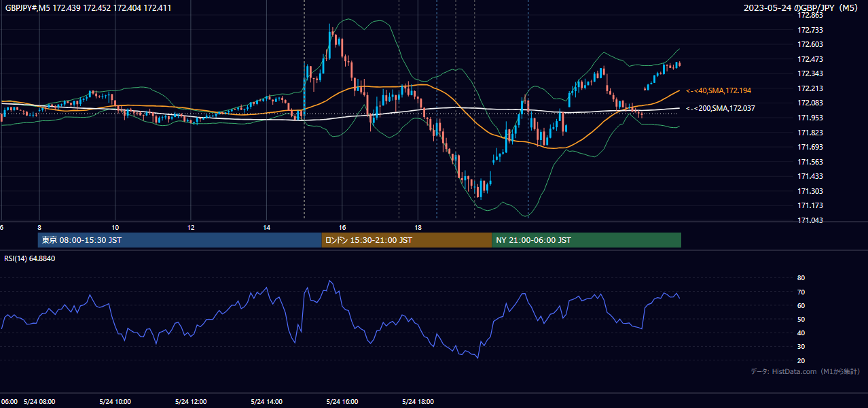This screenshot has width=868, height=408.
Task: Select the NY 21:00-06:00 JST session bar
Action: click(x=586, y=240)
